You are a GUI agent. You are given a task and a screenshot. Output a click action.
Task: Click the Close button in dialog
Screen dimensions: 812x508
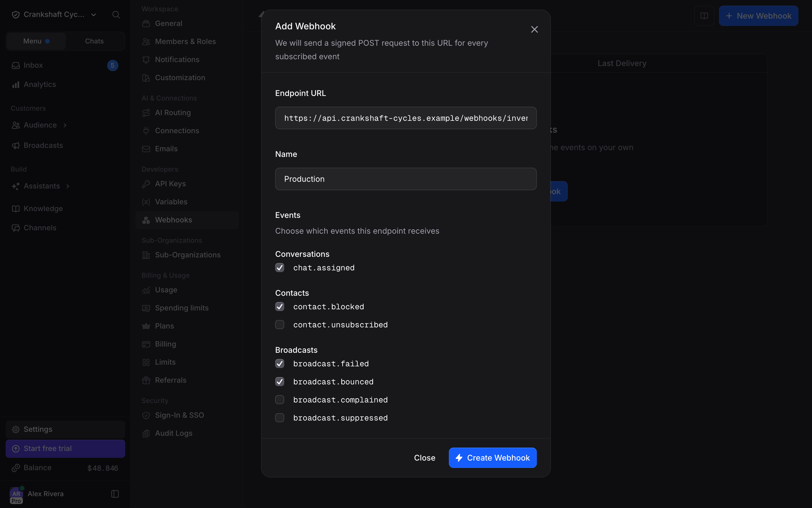pyautogui.click(x=424, y=457)
